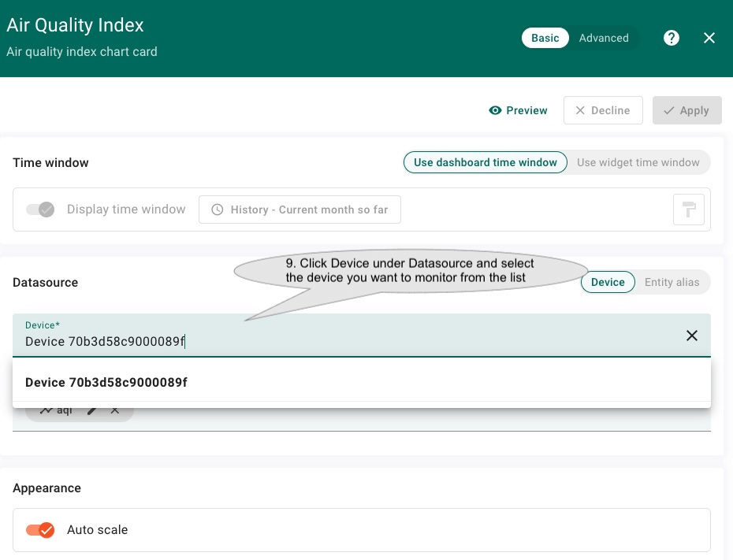Select Entity alias datasource type
Viewport: 733px width, 560px height.
pyautogui.click(x=672, y=282)
